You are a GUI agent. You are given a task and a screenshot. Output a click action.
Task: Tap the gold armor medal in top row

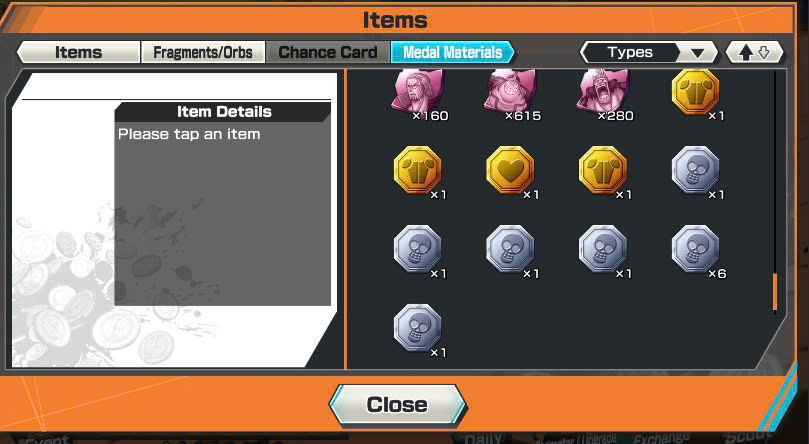[x=695, y=92]
